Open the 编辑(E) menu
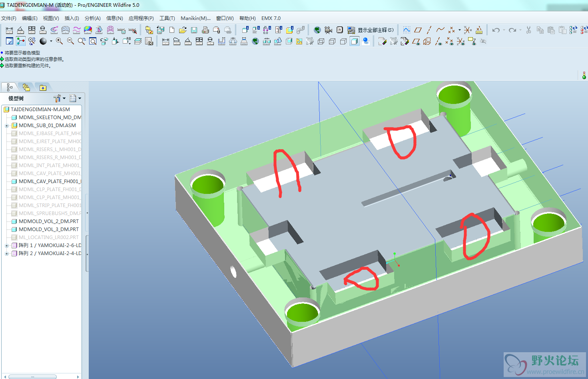The height and width of the screenshot is (379, 588). [30, 18]
